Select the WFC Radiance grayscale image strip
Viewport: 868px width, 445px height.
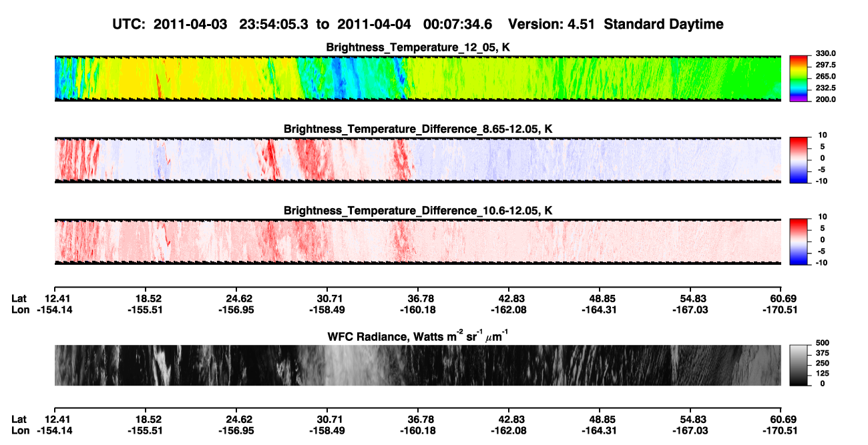(x=417, y=365)
